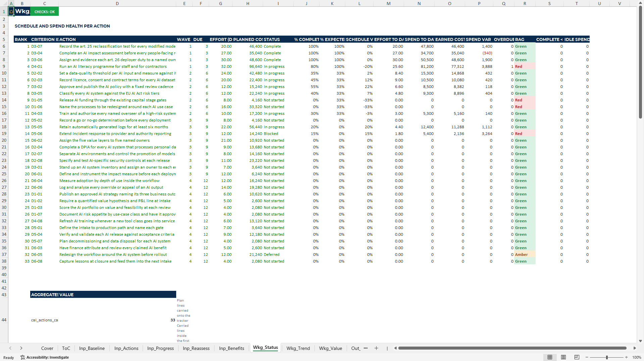Open the ToC sheet tab

coord(66,348)
